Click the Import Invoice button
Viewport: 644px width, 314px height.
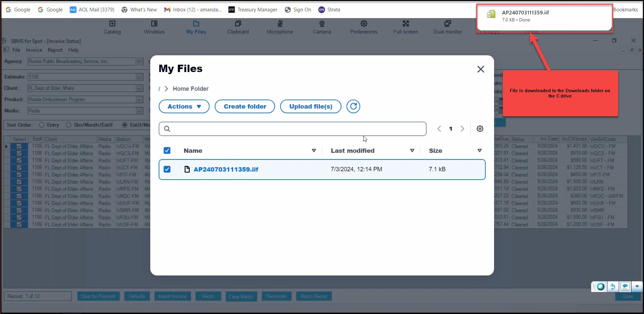[172, 296]
